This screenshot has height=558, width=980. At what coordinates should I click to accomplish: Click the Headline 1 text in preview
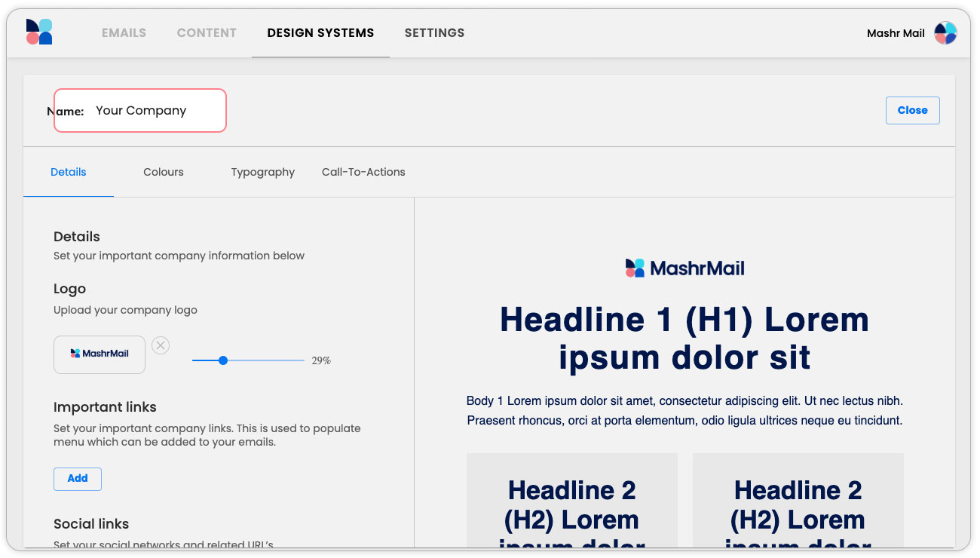[684, 339]
